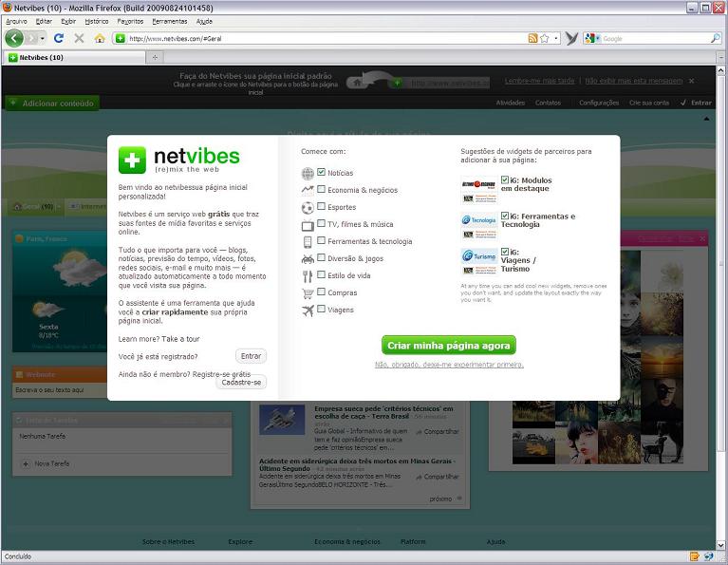728x565 pixels.
Task: Bookmark the page with the star icon
Action: 545,39
